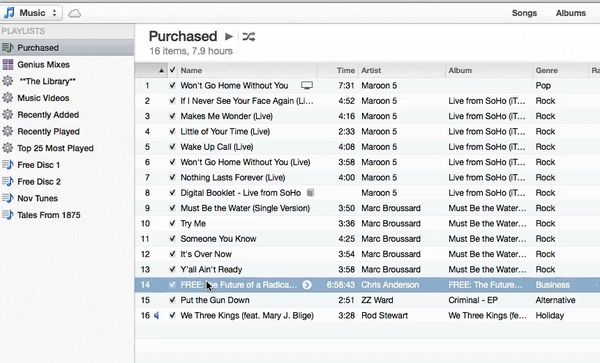
Task: Open the Music library dropdown
Action: (31, 13)
